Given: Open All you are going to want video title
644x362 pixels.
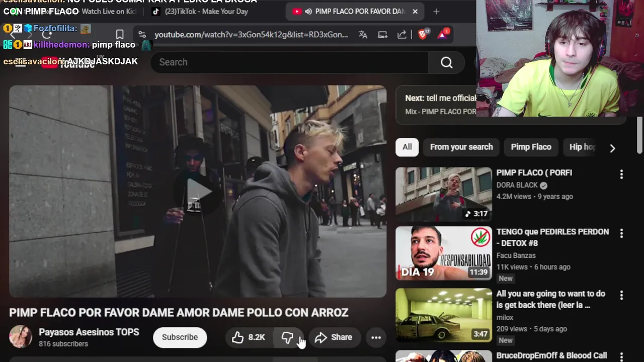Looking at the screenshot, I should (551, 299).
